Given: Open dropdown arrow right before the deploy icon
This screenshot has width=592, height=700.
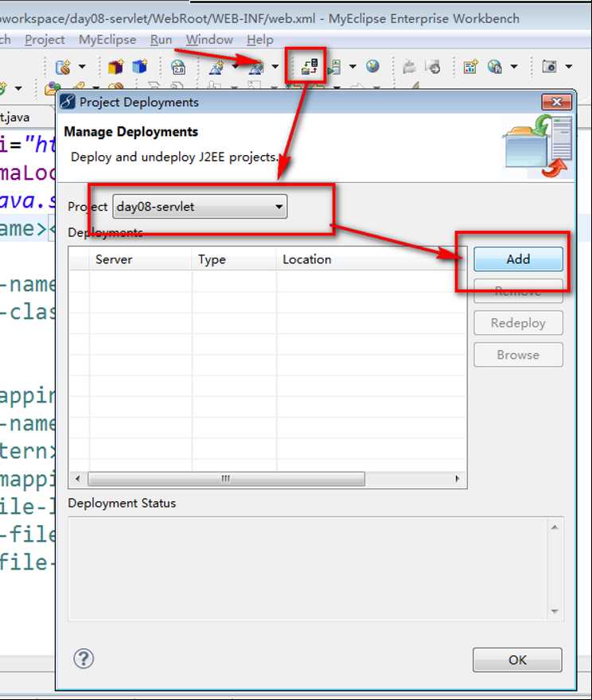Looking at the screenshot, I should click(275, 67).
